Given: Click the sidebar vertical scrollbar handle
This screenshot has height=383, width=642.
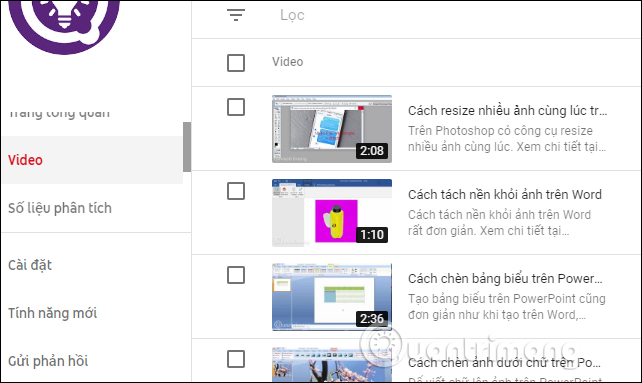Looking at the screenshot, I should pyautogui.click(x=187, y=147).
